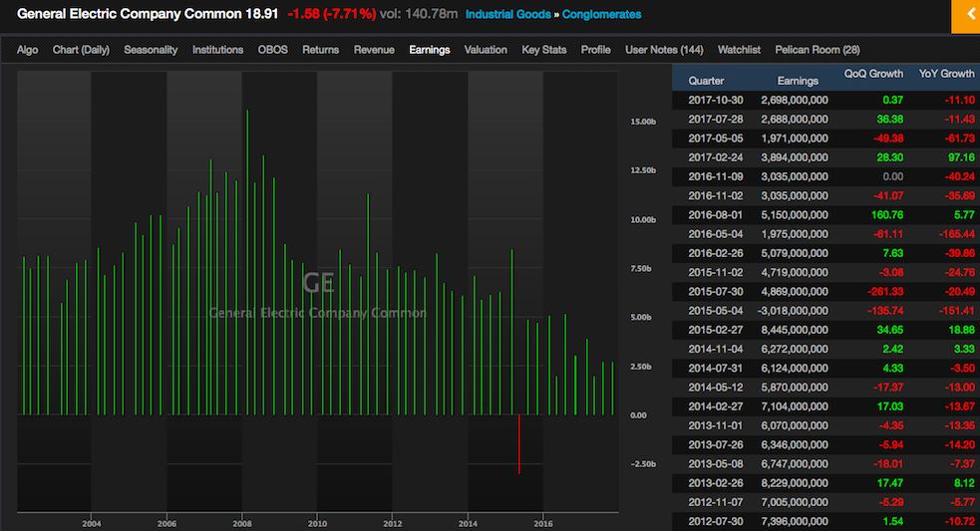The image size is (980, 531).
Task: Click the stock title General Electric Company Common
Action: 130,14
